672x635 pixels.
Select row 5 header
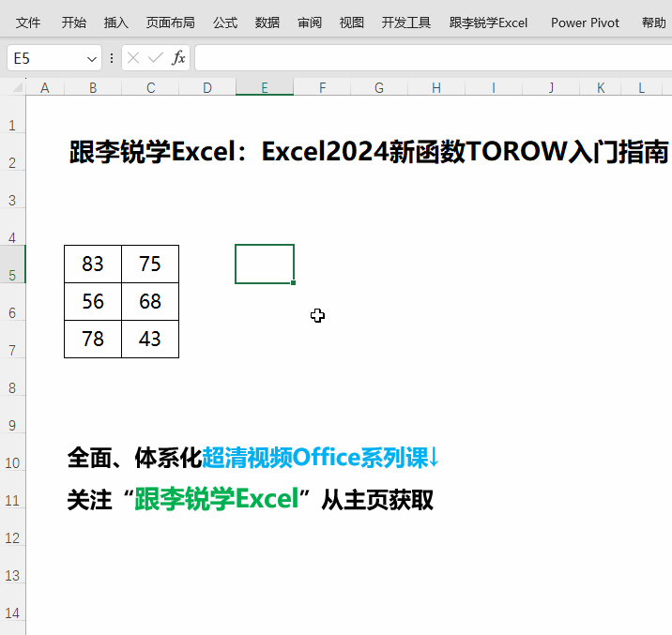point(12,265)
